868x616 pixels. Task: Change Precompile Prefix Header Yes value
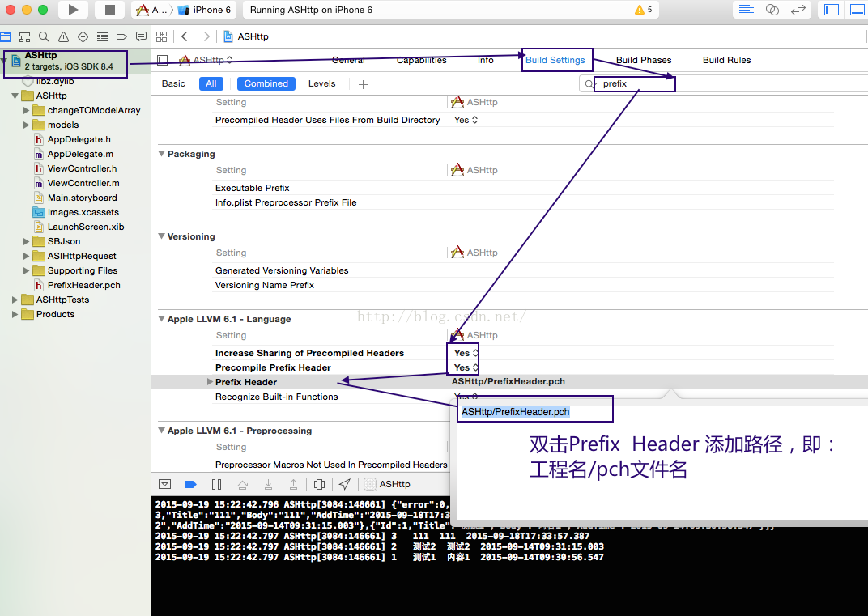point(466,367)
